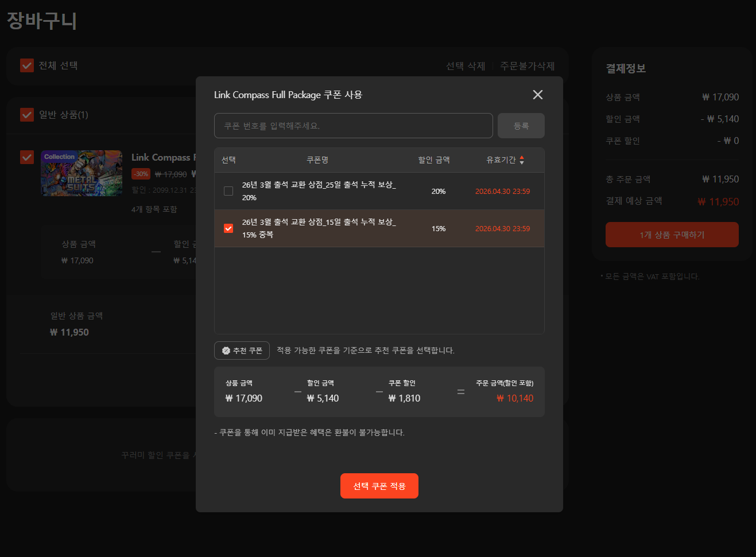Click the 할인 금액 column header
The image size is (756, 557).
433,160
